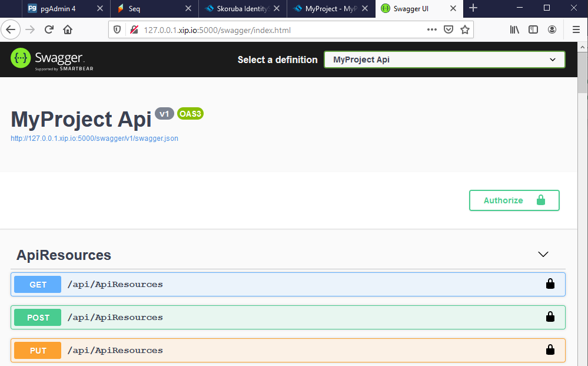The width and height of the screenshot is (588, 366).
Task: Click scrollbar up arrow
Action: pyautogui.click(x=582, y=47)
